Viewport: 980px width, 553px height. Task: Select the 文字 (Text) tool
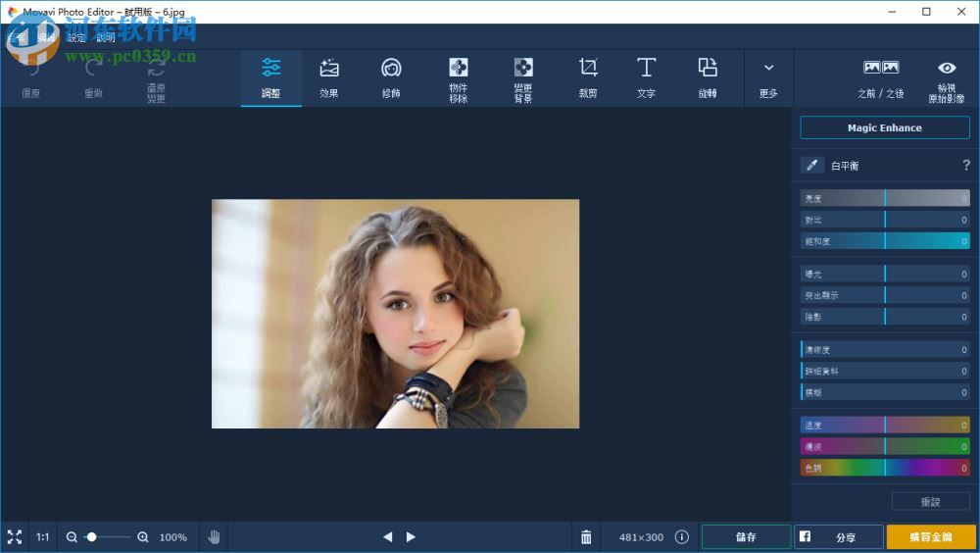[646, 78]
